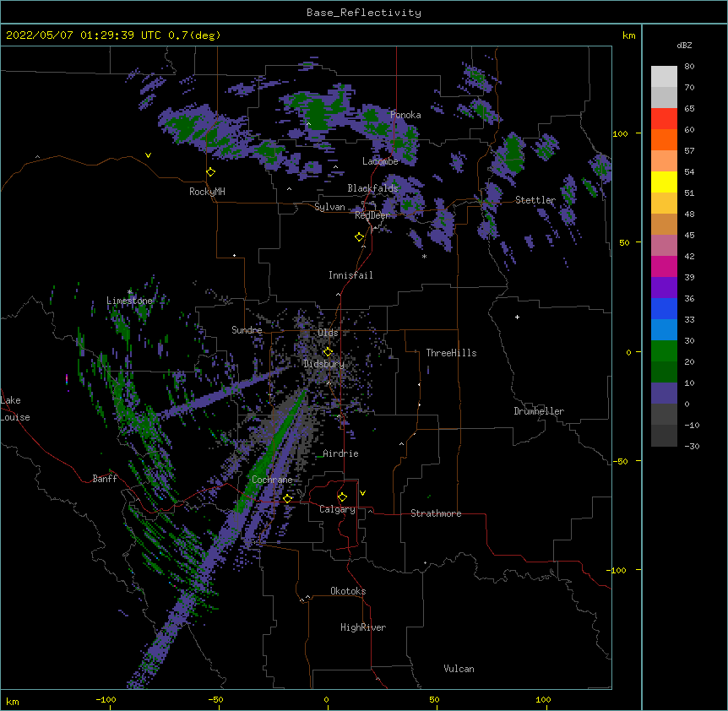Click the 0 tick on horizontal axis
This screenshot has width=728, height=711.
(326, 699)
